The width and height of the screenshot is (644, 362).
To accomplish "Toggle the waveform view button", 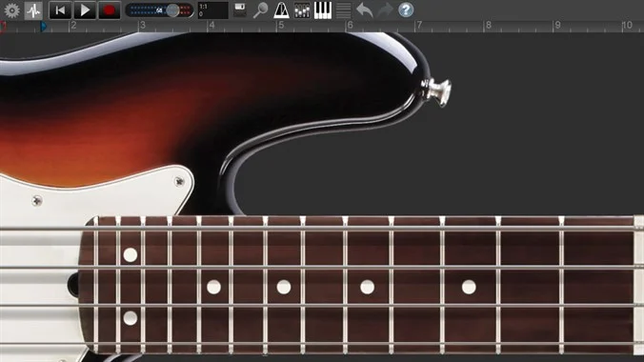I will click(33, 10).
